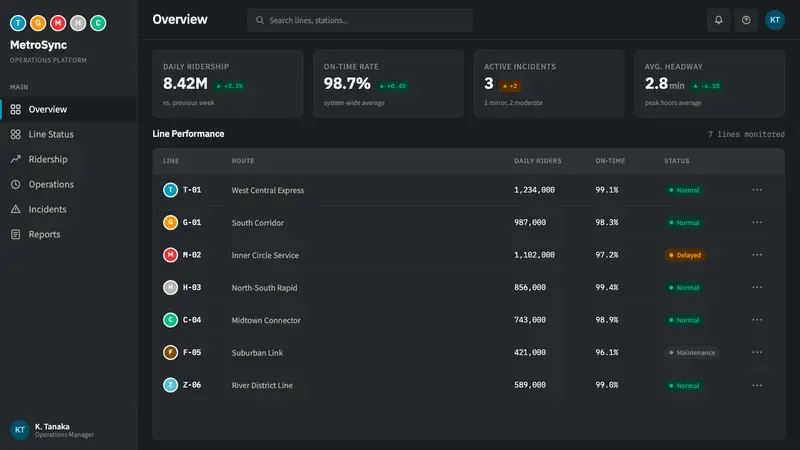
Task: Click the Normal status badge for Z-06
Action: click(x=684, y=385)
